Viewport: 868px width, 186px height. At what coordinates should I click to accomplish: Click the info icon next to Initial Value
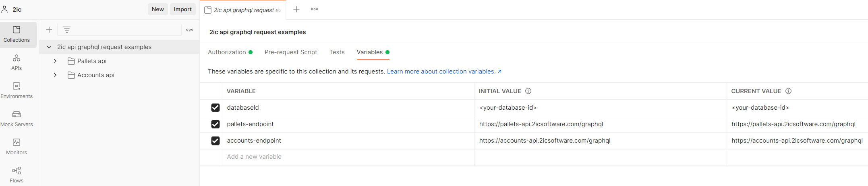point(528,91)
